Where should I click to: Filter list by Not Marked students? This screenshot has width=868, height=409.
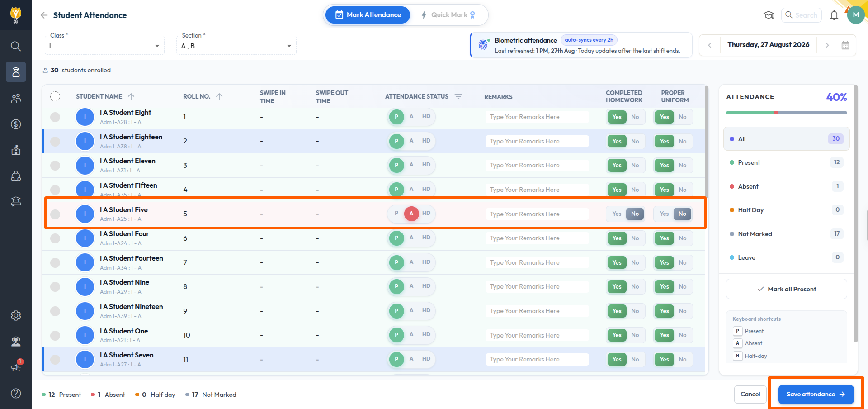[787, 234]
